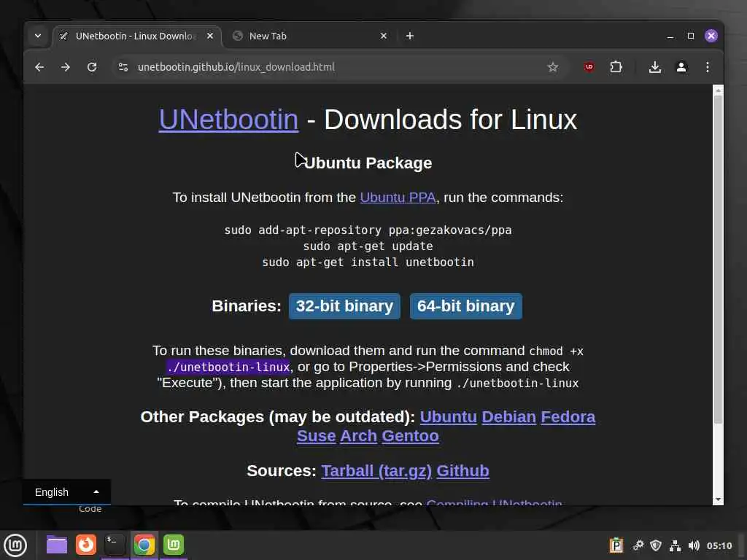
Task: Open the volume control tray icon
Action: coord(694,545)
